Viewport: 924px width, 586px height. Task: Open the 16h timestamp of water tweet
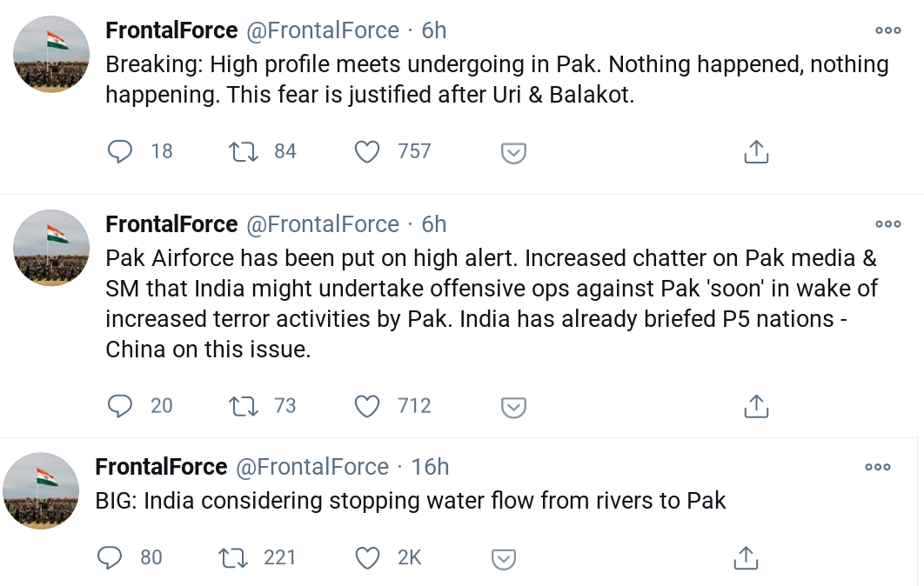point(430,467)
